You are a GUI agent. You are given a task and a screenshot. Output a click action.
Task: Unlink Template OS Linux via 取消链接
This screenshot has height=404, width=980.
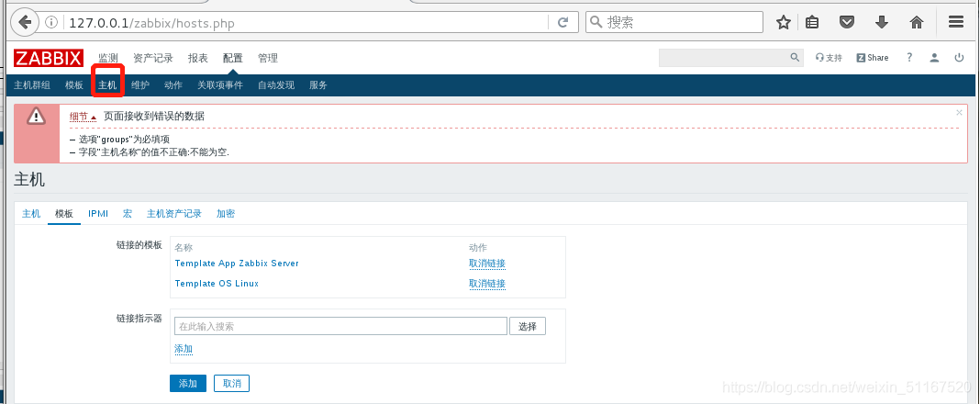[487, 284]
